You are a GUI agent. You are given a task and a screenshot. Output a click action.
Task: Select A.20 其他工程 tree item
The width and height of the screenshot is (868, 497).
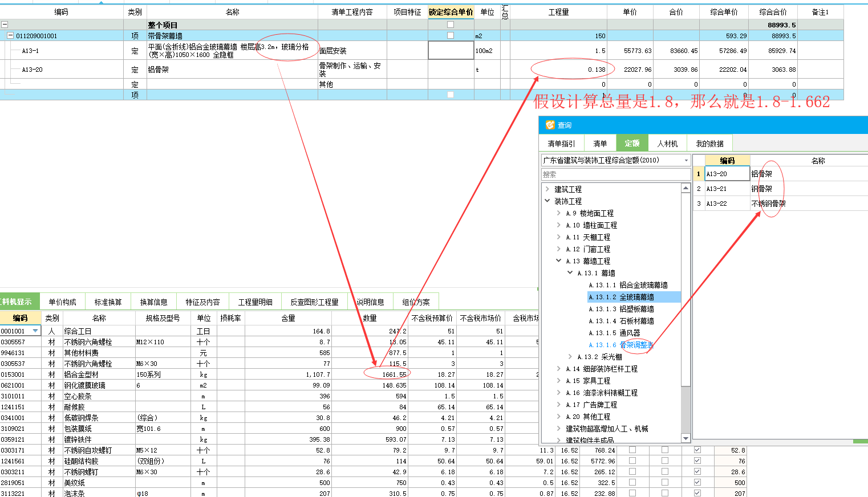(x=588, y=417)
